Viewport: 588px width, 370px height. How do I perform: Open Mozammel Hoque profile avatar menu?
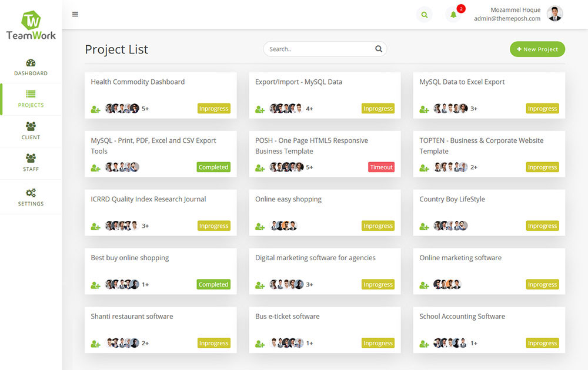pyautogui.click(x=554, y=14)
